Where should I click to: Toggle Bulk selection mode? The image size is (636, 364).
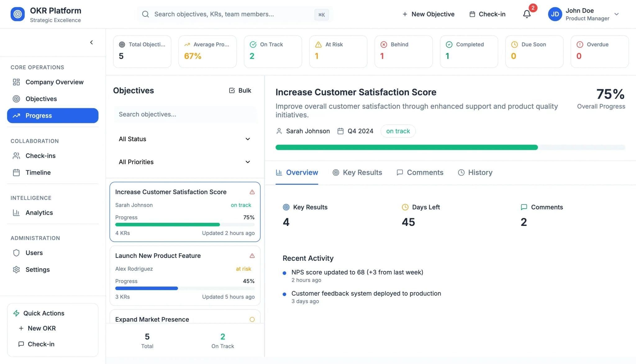pyautogui.click(x=240, y=90)
